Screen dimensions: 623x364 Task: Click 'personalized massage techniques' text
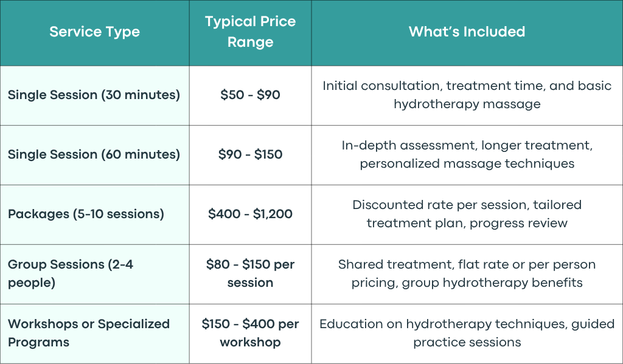[467, 163]
